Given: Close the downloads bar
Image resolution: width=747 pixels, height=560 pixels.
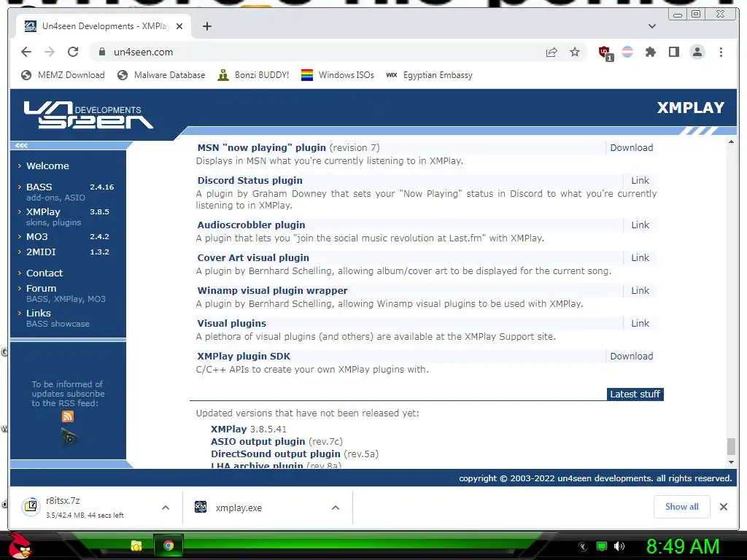Looking at the screenshot, I should (724, 507).
